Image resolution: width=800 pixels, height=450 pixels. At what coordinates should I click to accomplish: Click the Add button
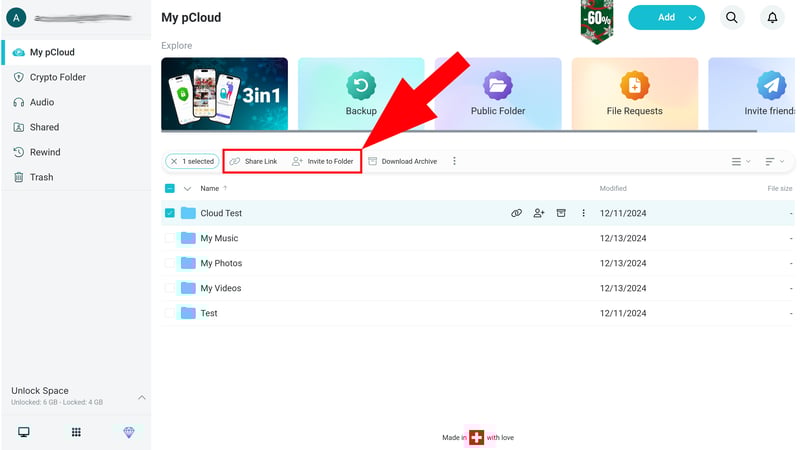[666, 17]
